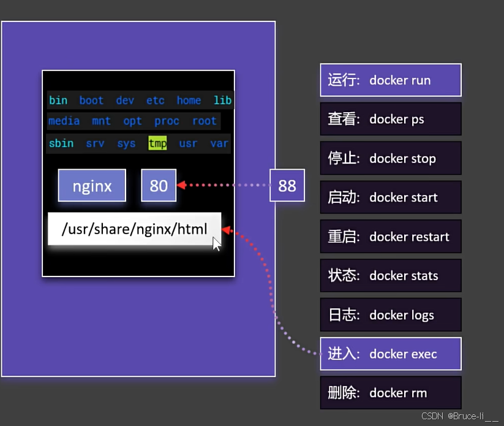The height and width of the screenshot is (426, 504).
Task: Click the CSDN @Bruce-li watermark text
Action: [x=460, y=416]
